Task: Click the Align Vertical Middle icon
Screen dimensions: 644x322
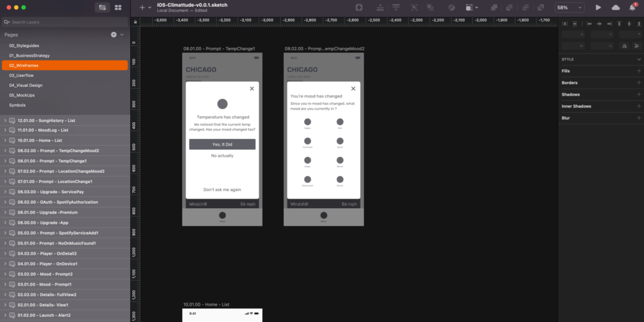Action: point(629,24)
